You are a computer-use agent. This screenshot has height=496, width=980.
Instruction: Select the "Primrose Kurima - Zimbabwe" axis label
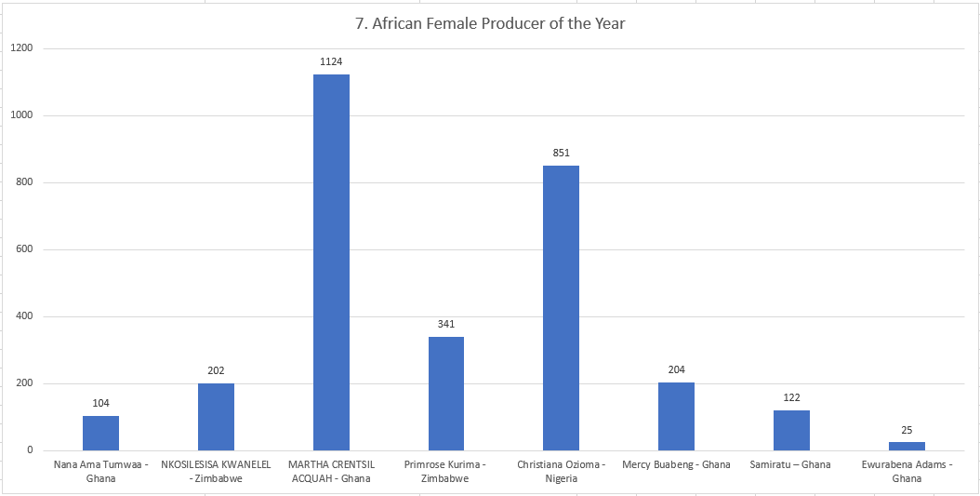coord(446,471)
